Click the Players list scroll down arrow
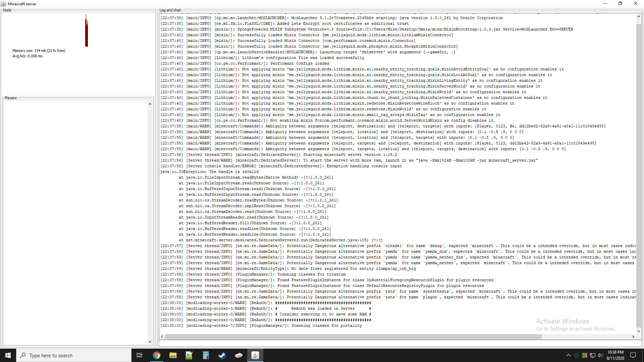 [x=150, y=342]
